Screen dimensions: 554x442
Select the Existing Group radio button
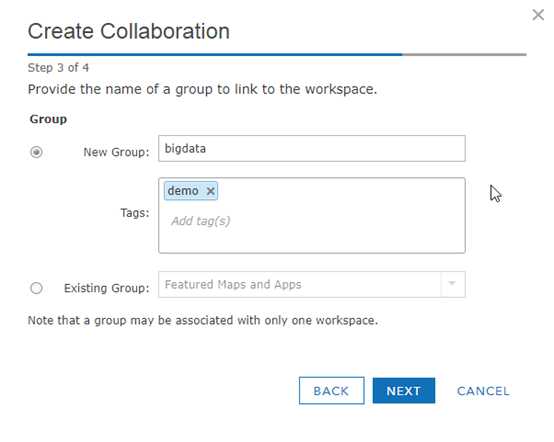pos(36,288)
